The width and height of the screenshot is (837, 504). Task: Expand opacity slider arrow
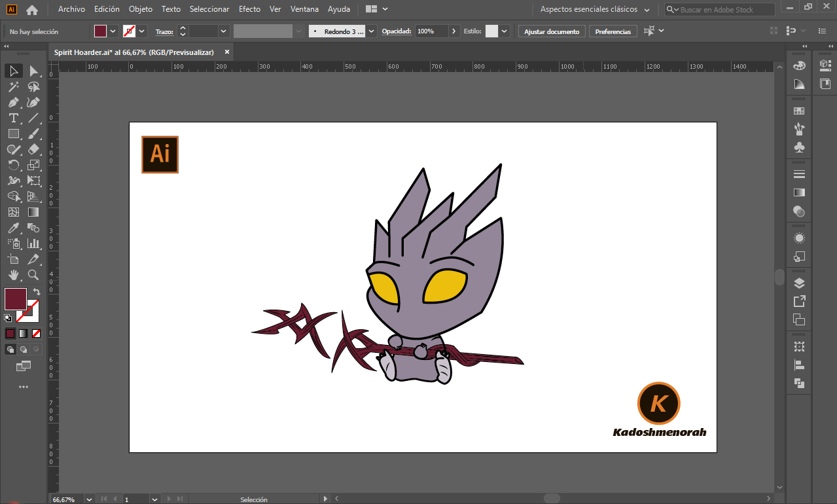(x=454, y=31)
